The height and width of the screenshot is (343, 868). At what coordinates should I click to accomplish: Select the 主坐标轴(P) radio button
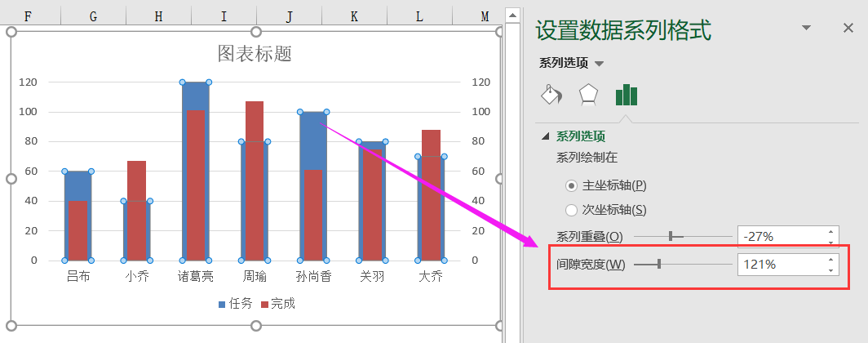click(x=571, y=185)
